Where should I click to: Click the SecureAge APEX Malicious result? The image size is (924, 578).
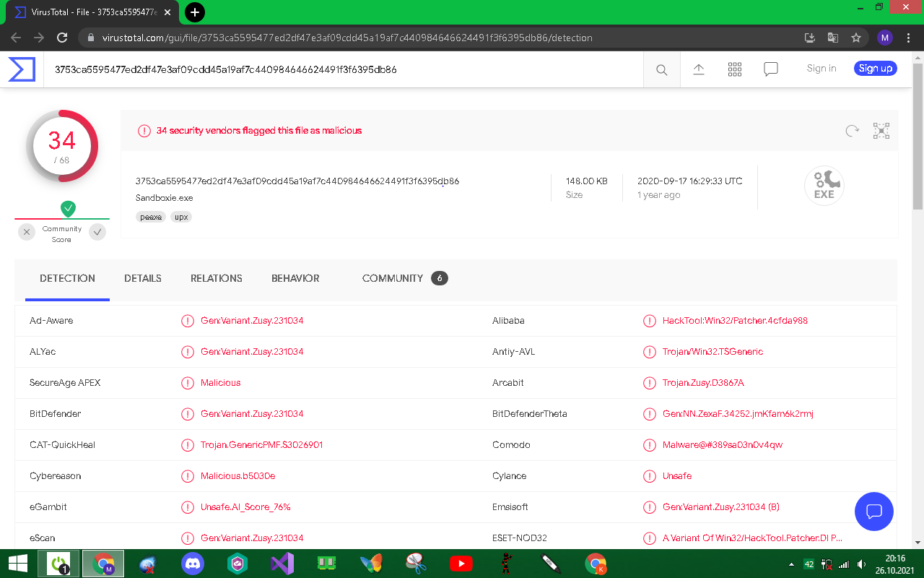(x=221, y=383)
